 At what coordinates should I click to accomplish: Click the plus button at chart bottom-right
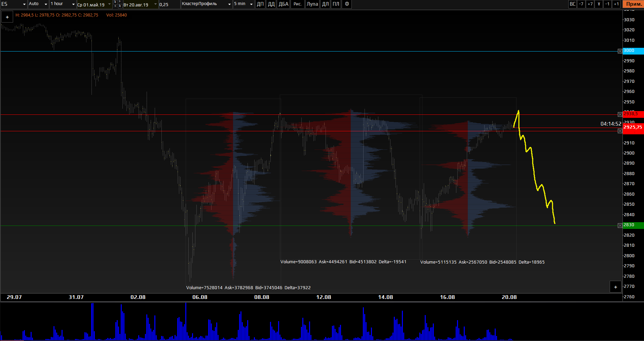[x=615, y=287]
